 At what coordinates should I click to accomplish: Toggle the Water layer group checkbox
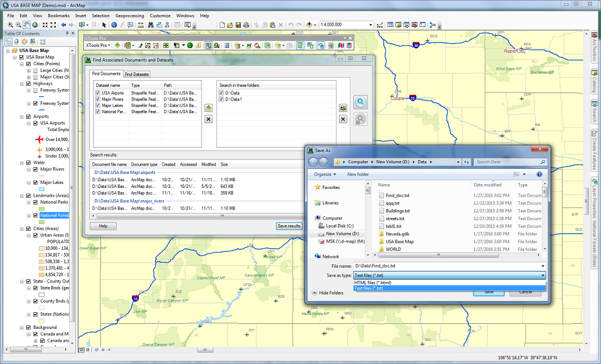pyautogui.click(x=28, y=163)
